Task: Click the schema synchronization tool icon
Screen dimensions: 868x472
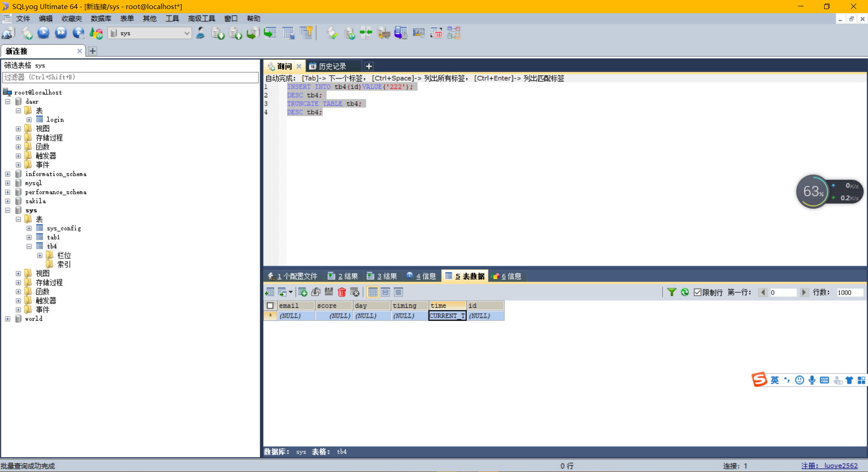Action: pyautogui.click(x=366, y=33)
